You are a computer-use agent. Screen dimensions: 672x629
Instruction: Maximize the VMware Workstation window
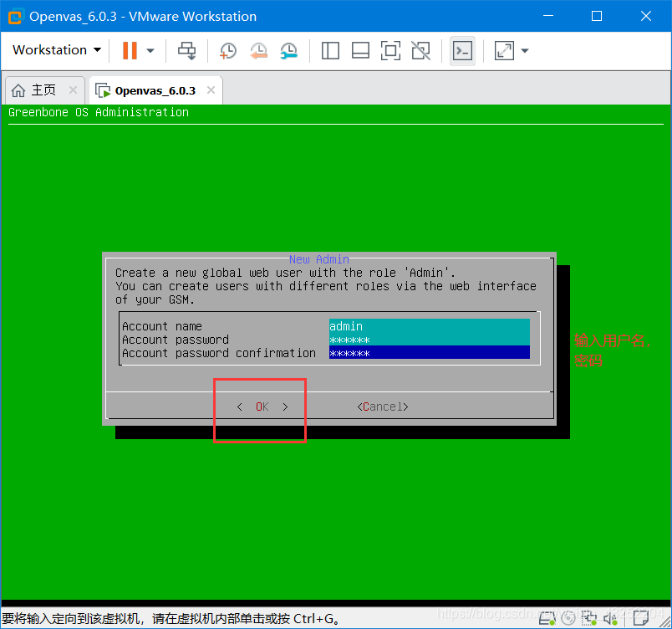click(x=597, y=16)
